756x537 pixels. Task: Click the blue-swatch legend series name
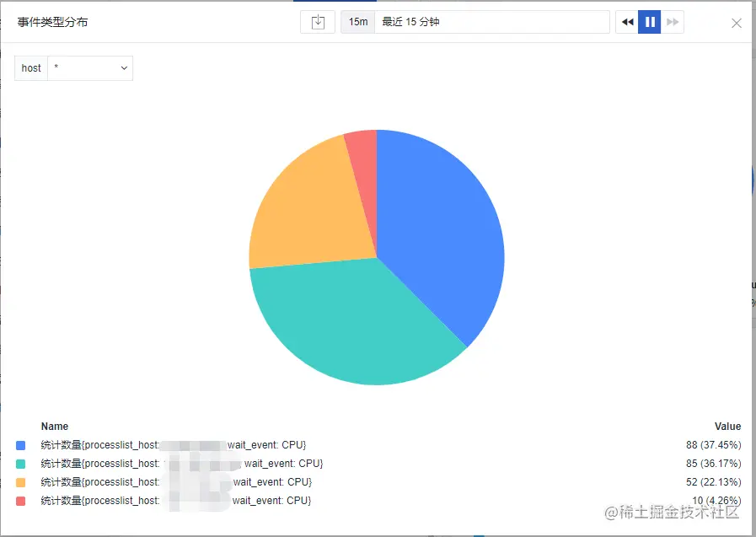pos(174,445)
